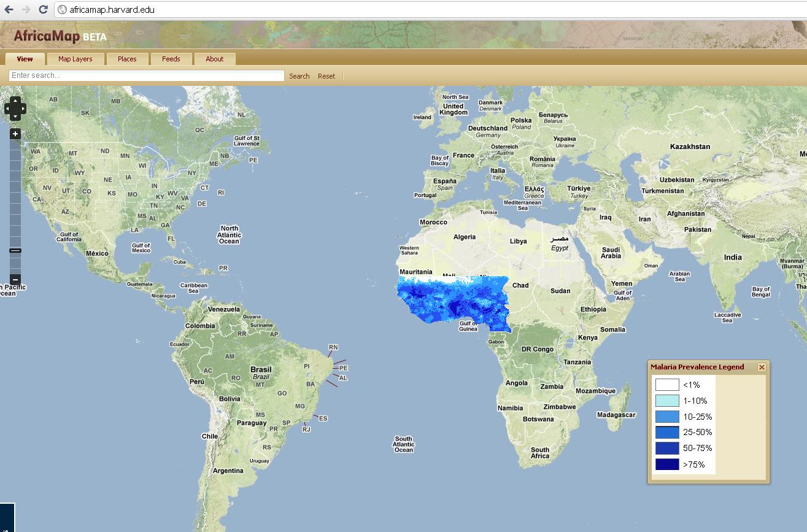Pan the map east with the right arrow
The width and height of the screenshot is (807, 532).
coord(23,109)
